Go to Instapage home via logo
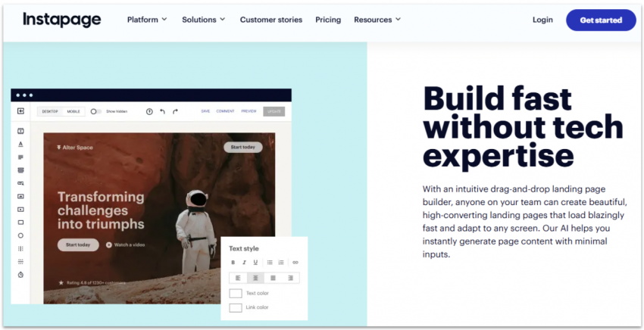 tap(61, 20)
